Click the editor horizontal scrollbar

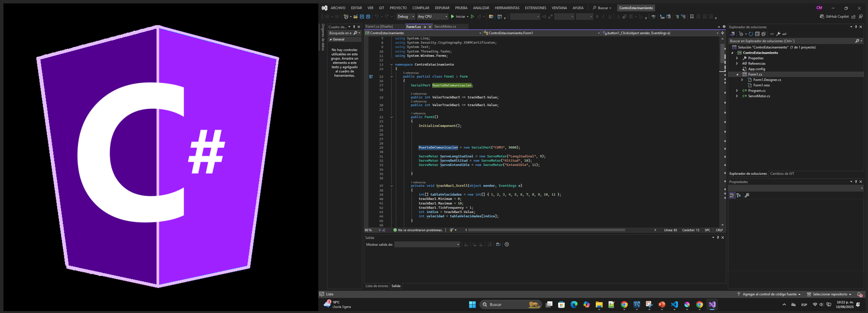pos(547,230)
